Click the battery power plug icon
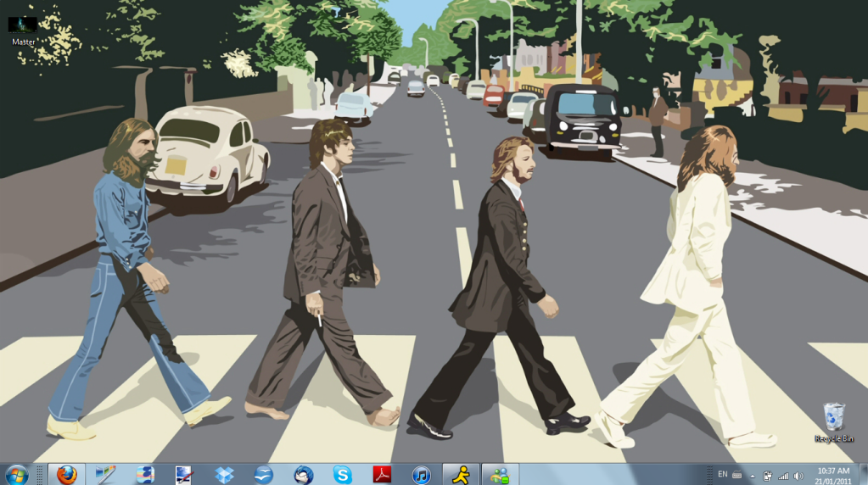 tap(767, 476)
